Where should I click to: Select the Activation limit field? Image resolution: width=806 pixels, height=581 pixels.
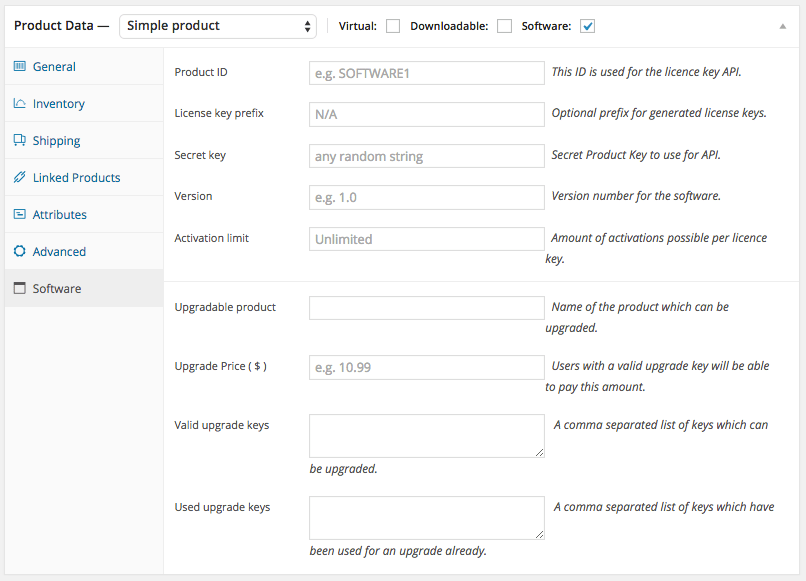(x=426, y=239)
